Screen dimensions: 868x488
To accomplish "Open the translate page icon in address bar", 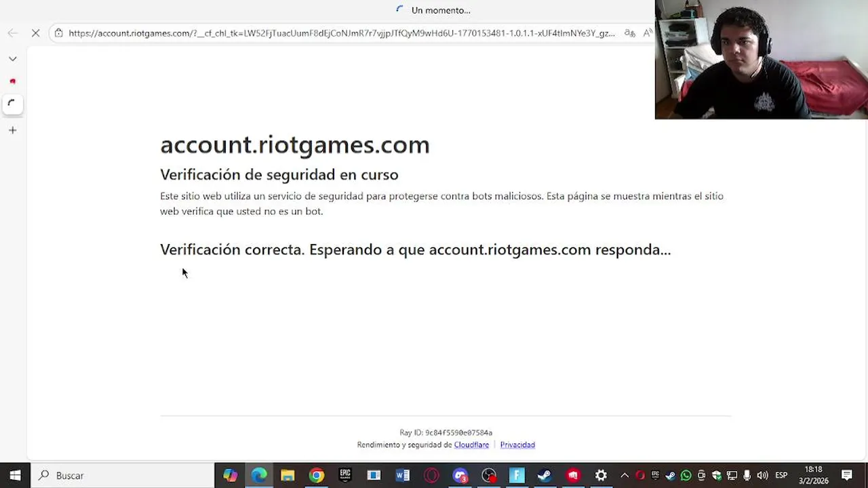I will (630, 33).
